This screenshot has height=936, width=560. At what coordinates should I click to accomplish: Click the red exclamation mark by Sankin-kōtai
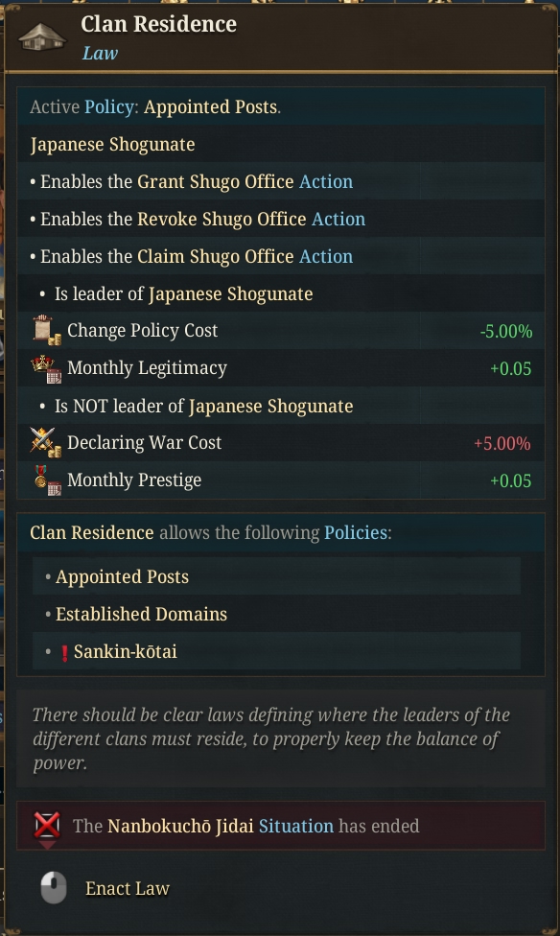(x=64, y=653)
